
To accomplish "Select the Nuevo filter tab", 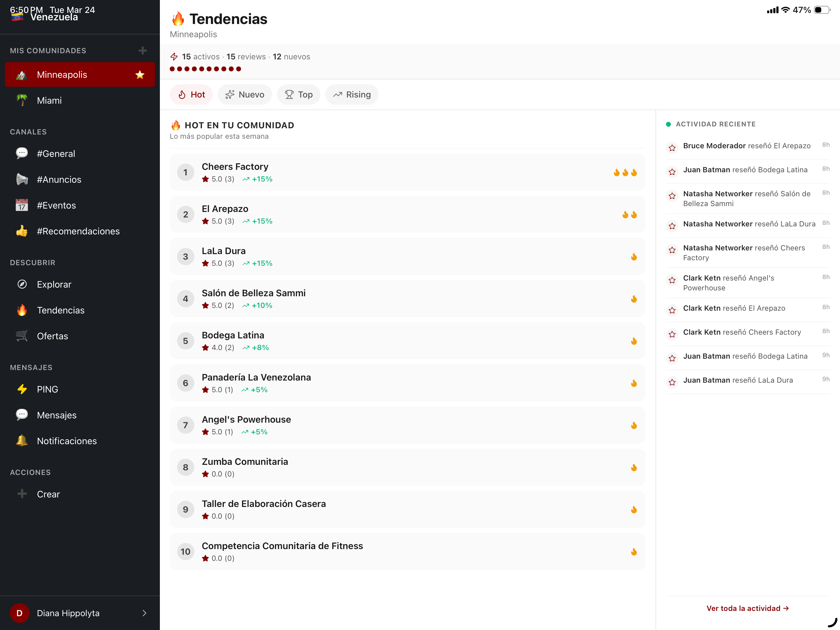I will pyautogui.click(x=245, y=95).
